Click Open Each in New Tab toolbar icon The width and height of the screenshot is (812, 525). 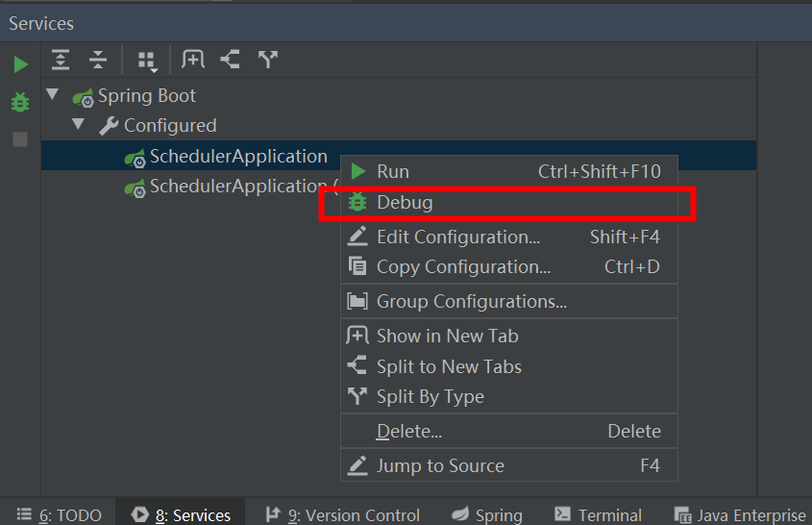pos(230,60)
